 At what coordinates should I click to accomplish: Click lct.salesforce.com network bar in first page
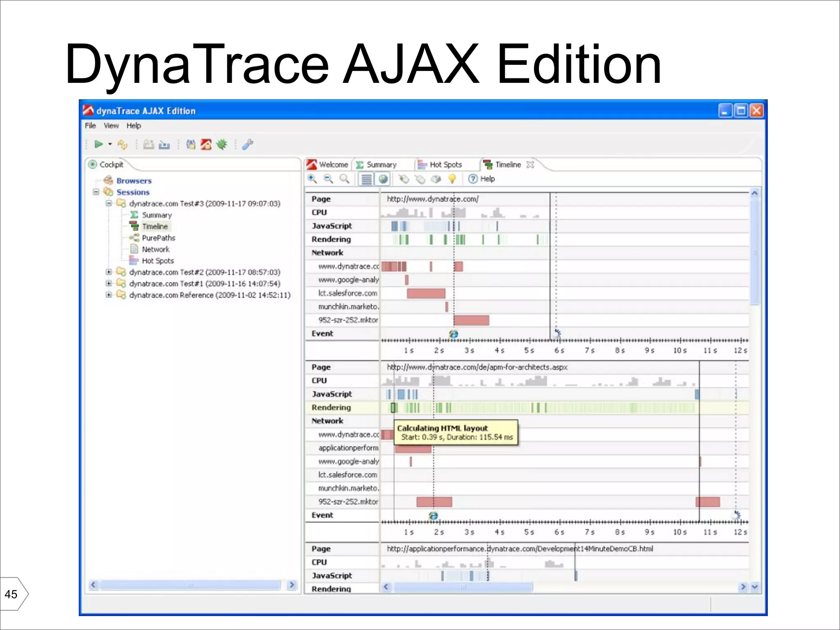click(x=426, y=293)
